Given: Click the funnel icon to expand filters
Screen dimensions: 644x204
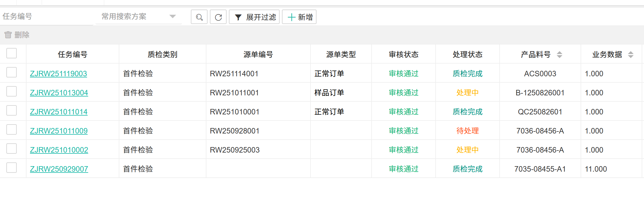Looking at the screenshot, I should (x=238, y=17).
